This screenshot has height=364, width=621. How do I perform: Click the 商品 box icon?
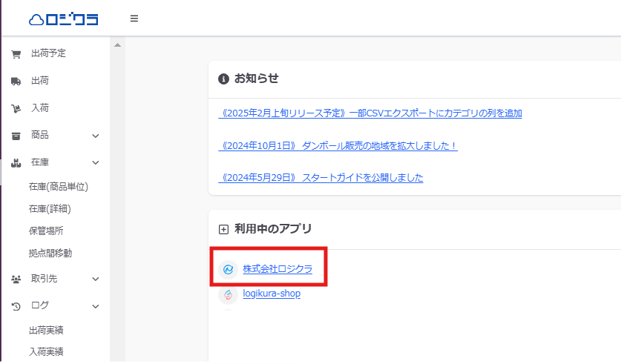16,136
